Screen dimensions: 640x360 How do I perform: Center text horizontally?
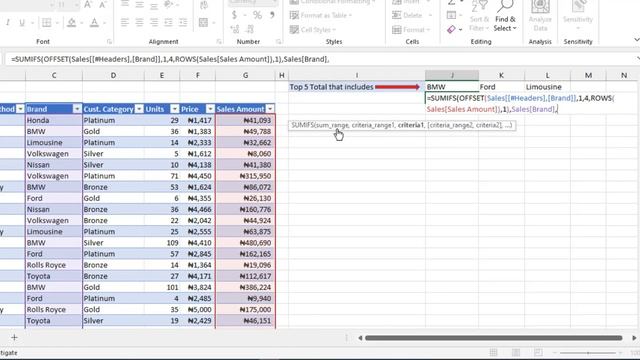pyautogui.click(x=139, y=22)
